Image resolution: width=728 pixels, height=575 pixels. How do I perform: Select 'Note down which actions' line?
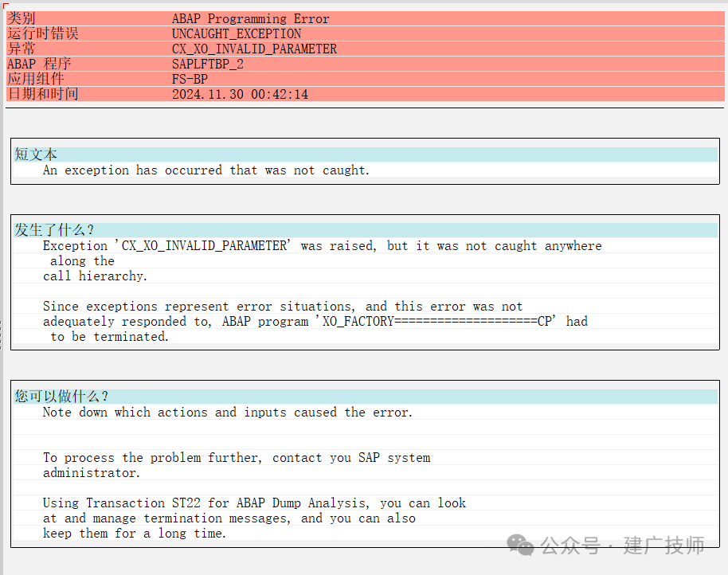(x=228, y=412)
